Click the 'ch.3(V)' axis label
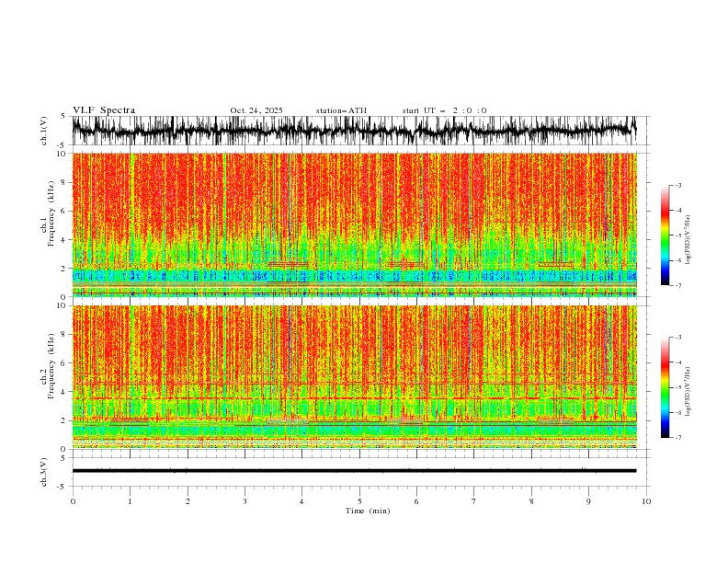 click(44, 472)
